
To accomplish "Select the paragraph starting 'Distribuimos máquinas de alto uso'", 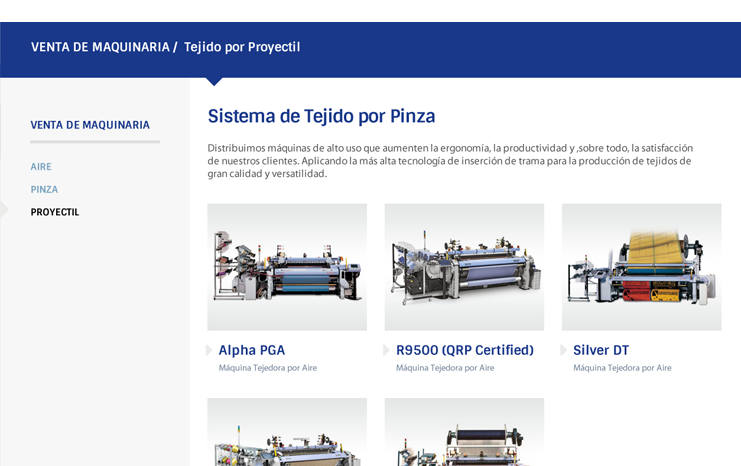I will click(x=450, y=161).
